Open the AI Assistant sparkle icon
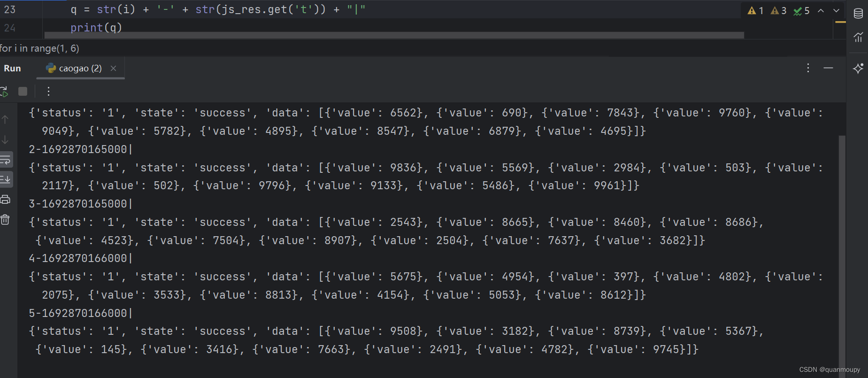The width and height of the screenshot is (868, 378). click(858, 69)
